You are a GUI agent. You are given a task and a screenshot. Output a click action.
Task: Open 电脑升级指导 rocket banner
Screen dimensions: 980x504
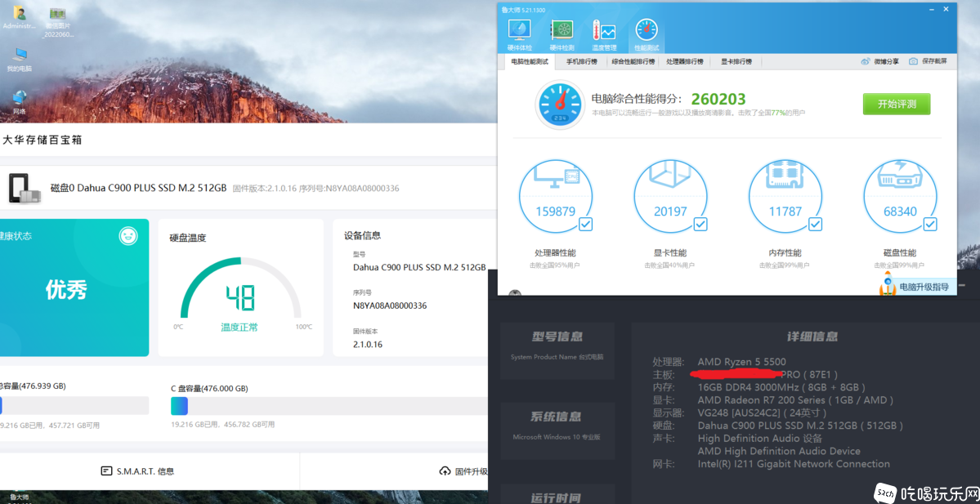(x=916, y=287)
